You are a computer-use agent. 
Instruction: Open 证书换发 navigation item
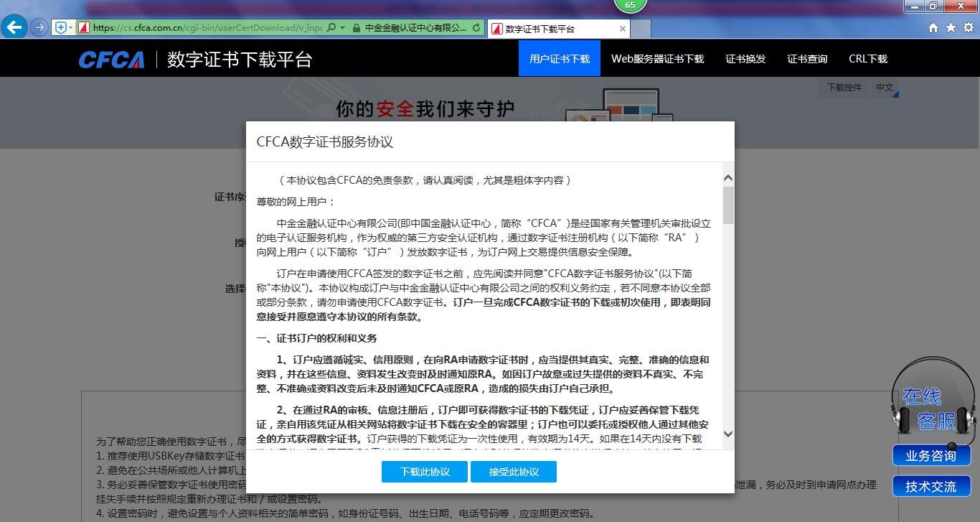click(745, 59)
